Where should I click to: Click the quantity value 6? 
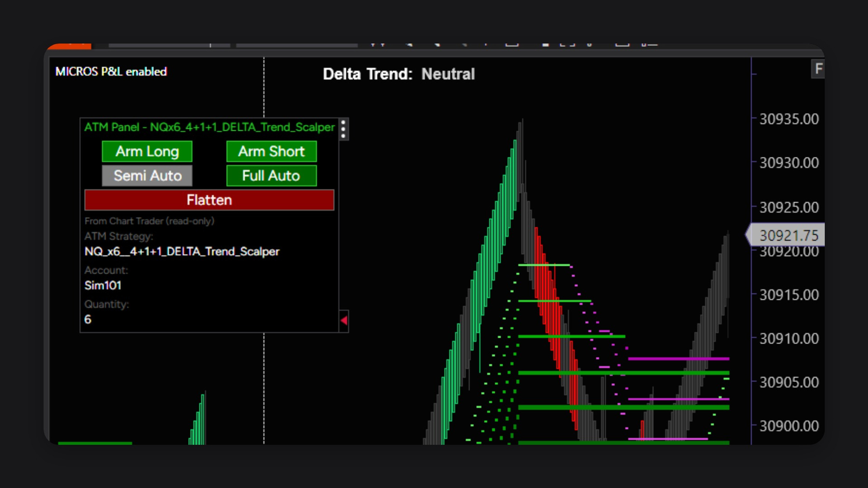[88, 319]
